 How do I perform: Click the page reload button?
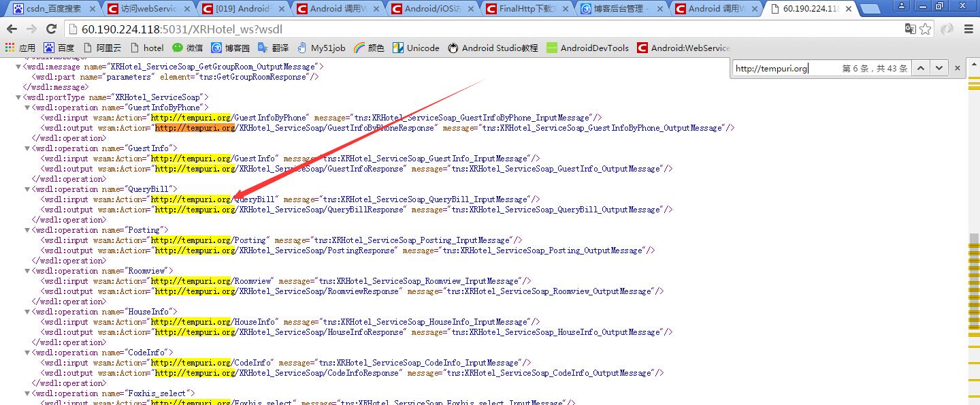pyautogui.click(x=51, y=29)
